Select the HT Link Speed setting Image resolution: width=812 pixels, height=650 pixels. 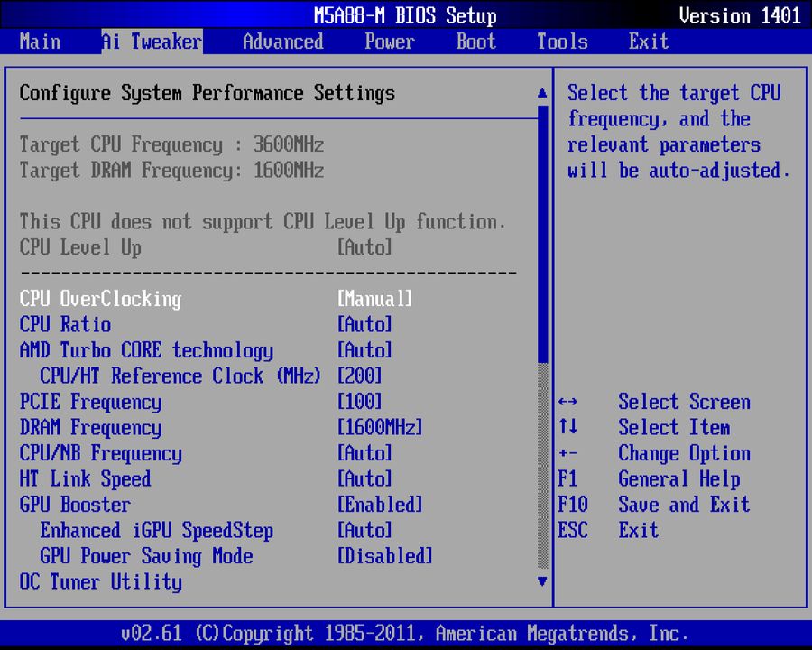click(x=86, y=479)
